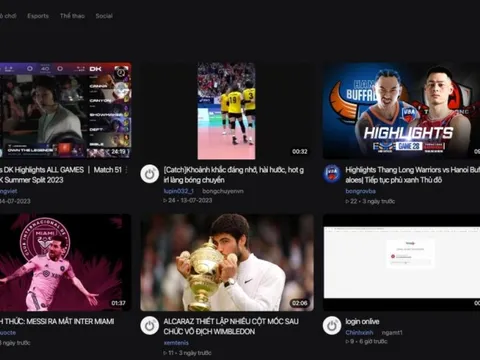
Task: Switch to the Thể thao tab
Action: click(x=72, y=16)
